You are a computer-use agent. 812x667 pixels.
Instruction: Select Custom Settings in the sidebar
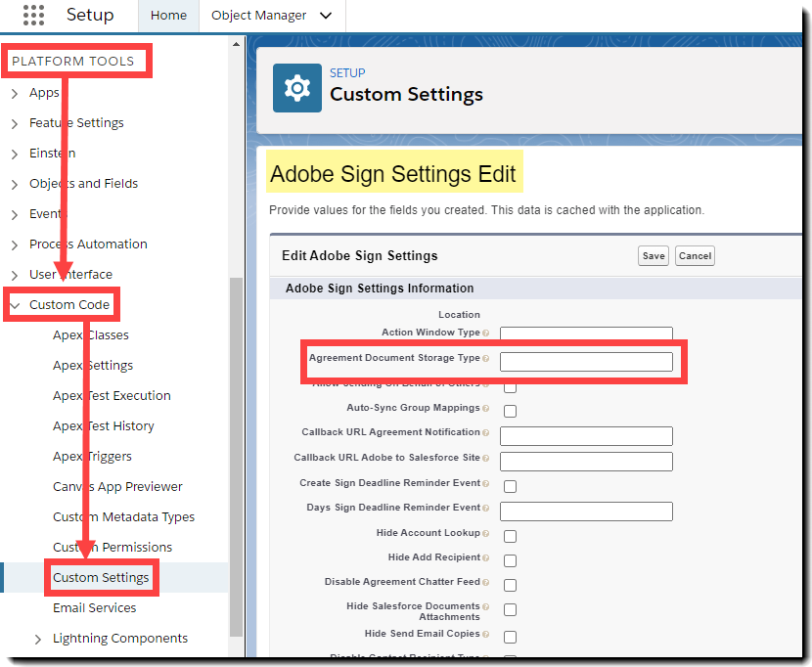coord(101,578)
